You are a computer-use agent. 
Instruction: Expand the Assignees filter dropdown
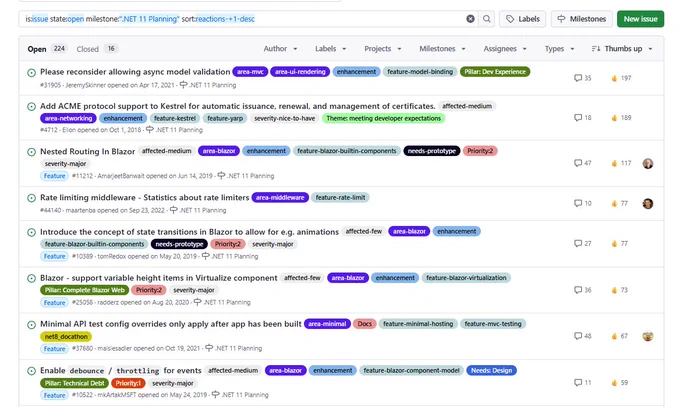point(505,49)
